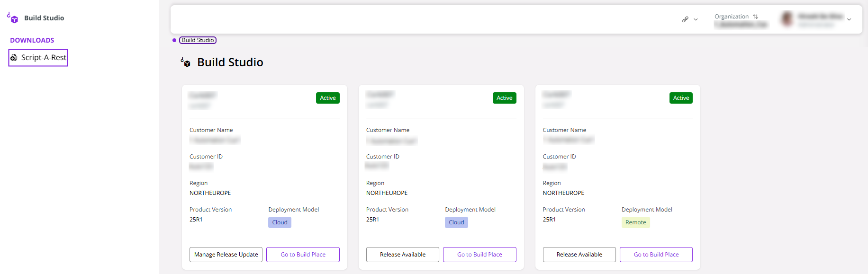Click the purple Build Studio logo in sidebar

pyautogui.click(x=12, y=18)
